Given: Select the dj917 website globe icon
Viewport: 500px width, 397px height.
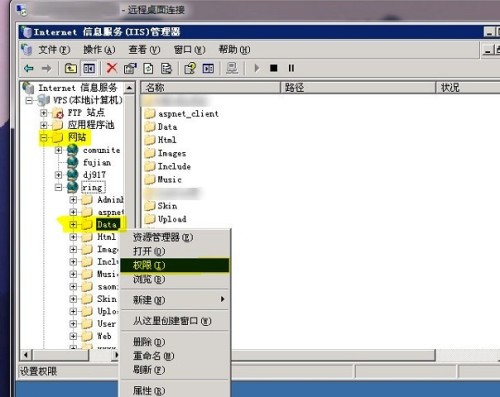Looking at the screenshot, I should [73, 175].
